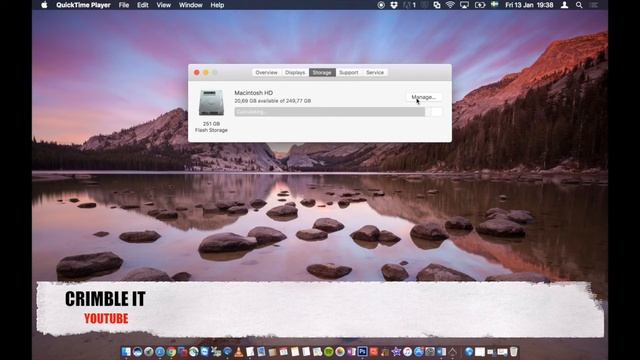
Task: Click the storage usage bar
Action: (x=338, y=112)
